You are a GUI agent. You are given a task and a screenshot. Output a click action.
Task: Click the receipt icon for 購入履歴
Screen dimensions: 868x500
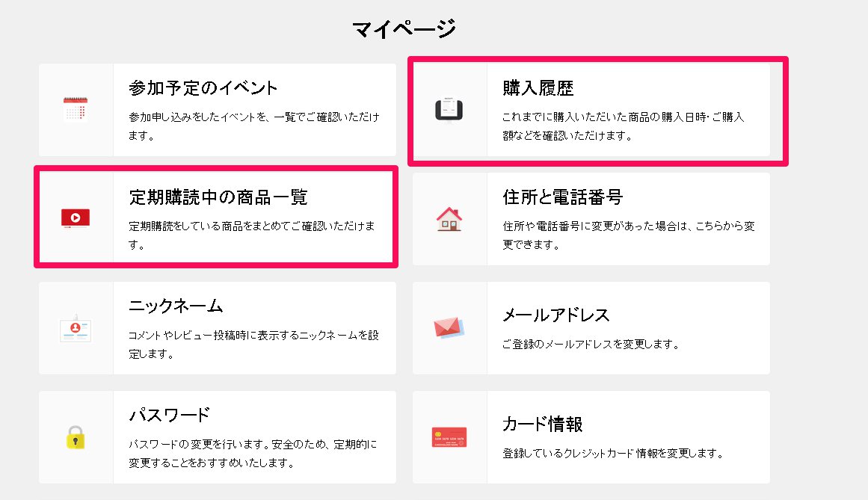click(449, 110)
